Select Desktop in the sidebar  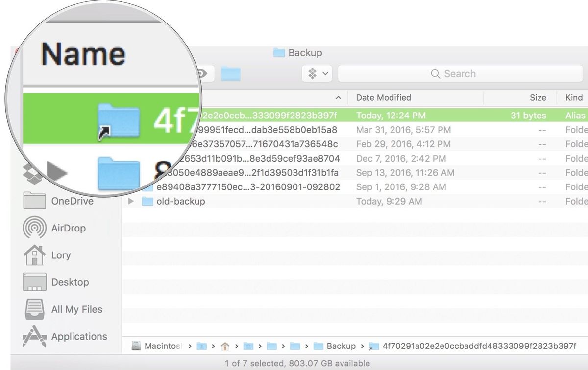click(70, 282)
